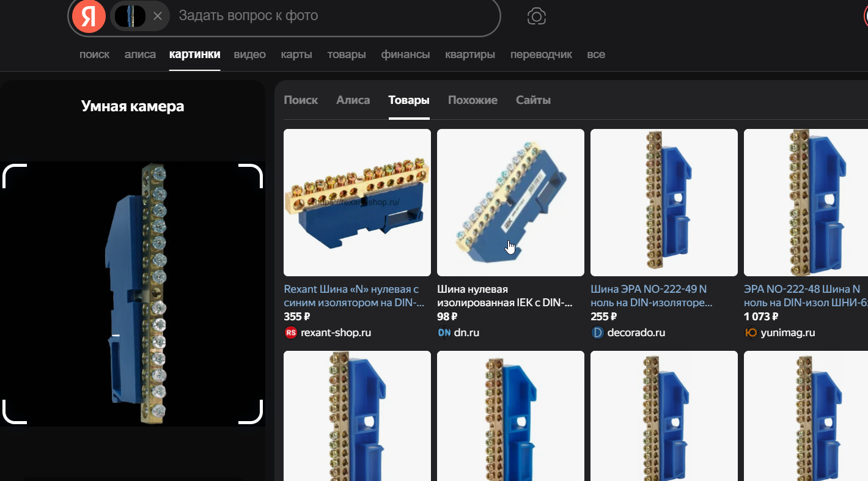
Task: Go to the 'поиск' service tab
Action: 95,54
